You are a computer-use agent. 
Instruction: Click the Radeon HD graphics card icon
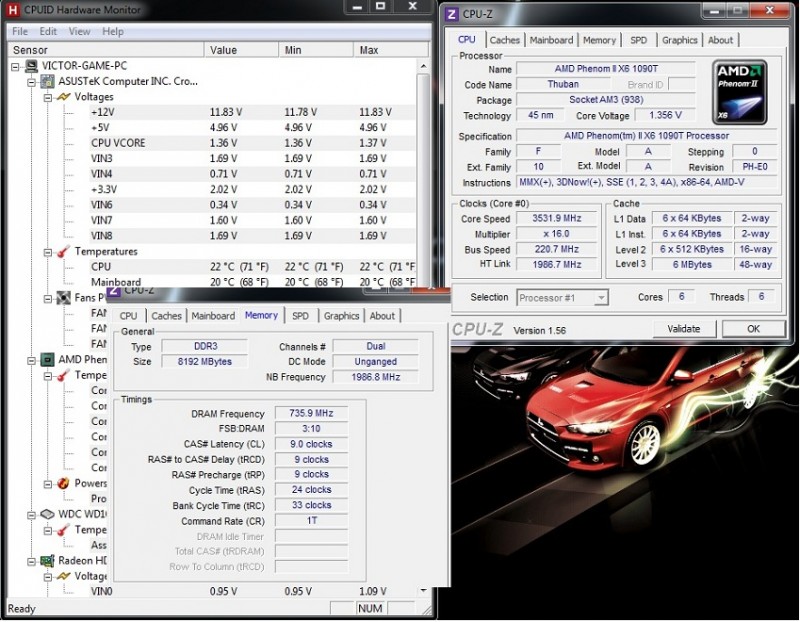47,561
